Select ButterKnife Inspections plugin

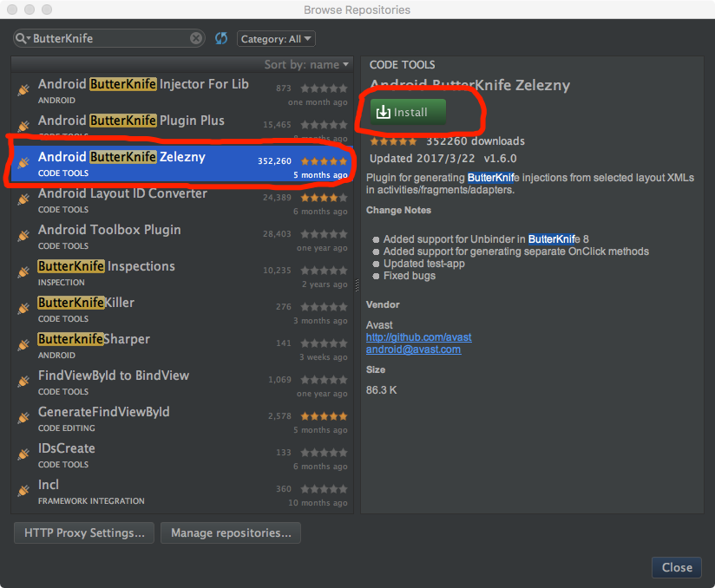click(x=182, y=273)
